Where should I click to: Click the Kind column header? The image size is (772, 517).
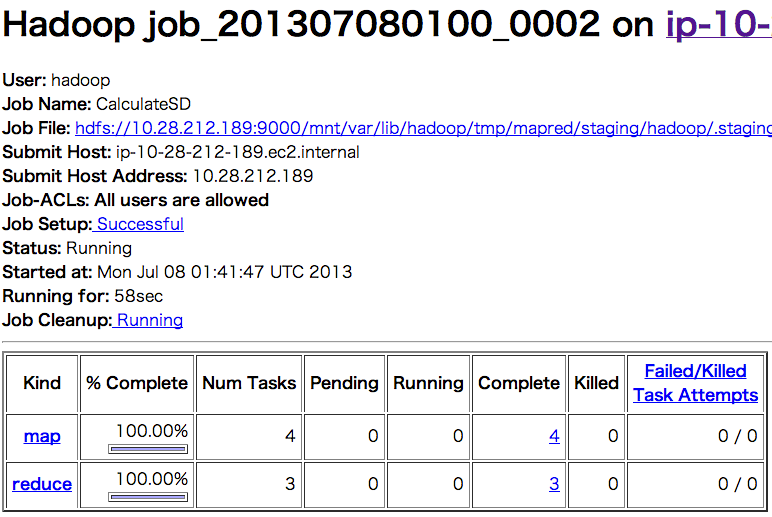(42, 383)
